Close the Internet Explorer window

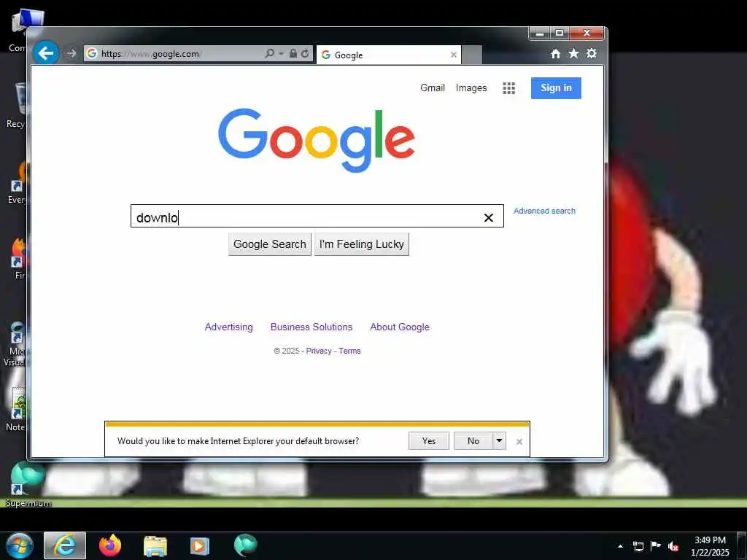click(x=587, y=34)
